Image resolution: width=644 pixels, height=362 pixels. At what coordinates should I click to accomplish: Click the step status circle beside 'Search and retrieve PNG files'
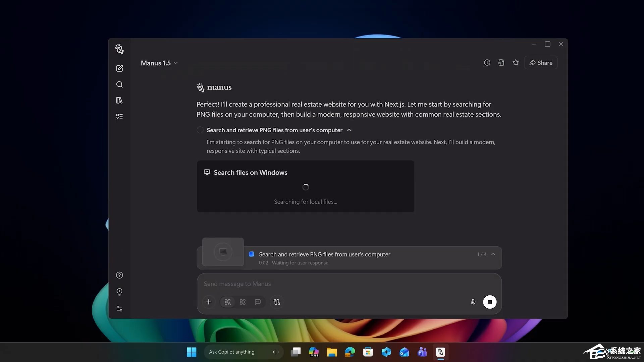tap(200, 130)
